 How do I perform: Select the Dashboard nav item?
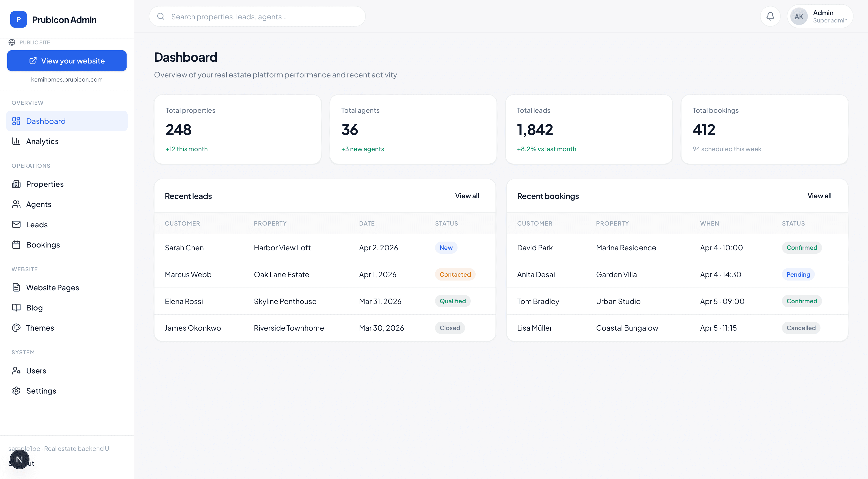(46, 121)
